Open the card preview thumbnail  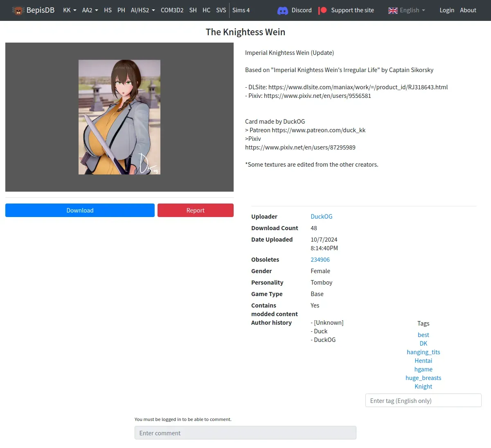pos(119,117)
